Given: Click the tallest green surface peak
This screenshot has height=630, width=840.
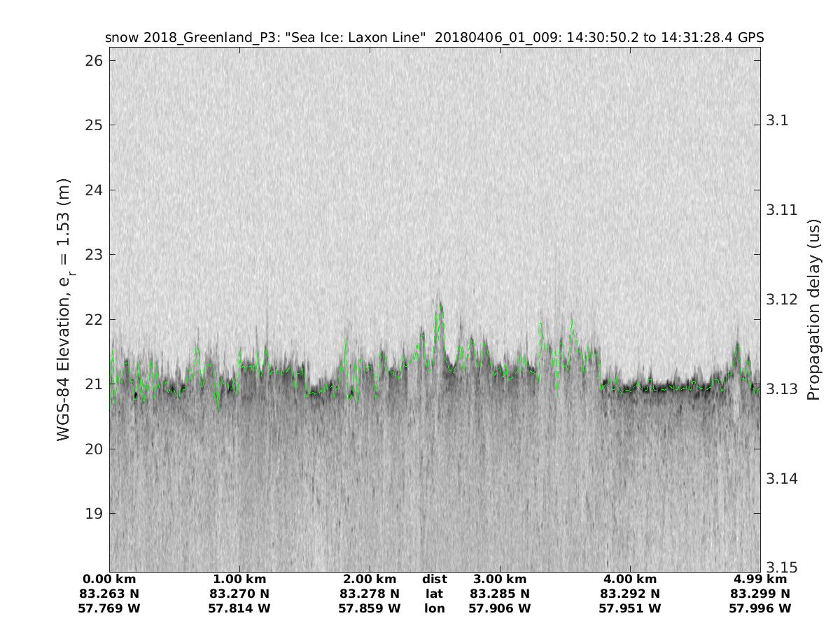Looking at the screenshot, I should coord(440,305).
